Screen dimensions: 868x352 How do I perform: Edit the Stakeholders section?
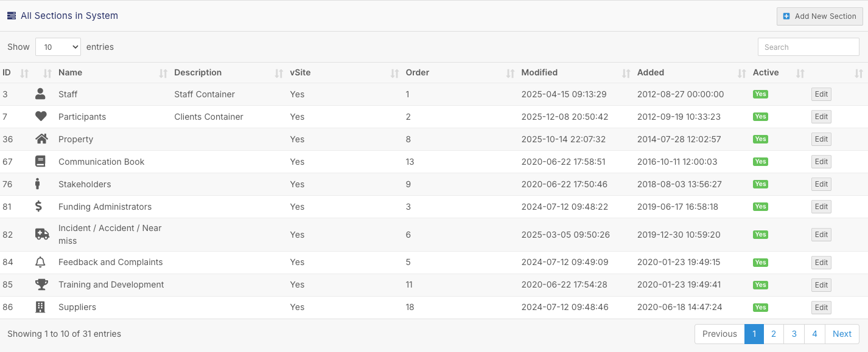pyautogui.click(x=821, y=184)
